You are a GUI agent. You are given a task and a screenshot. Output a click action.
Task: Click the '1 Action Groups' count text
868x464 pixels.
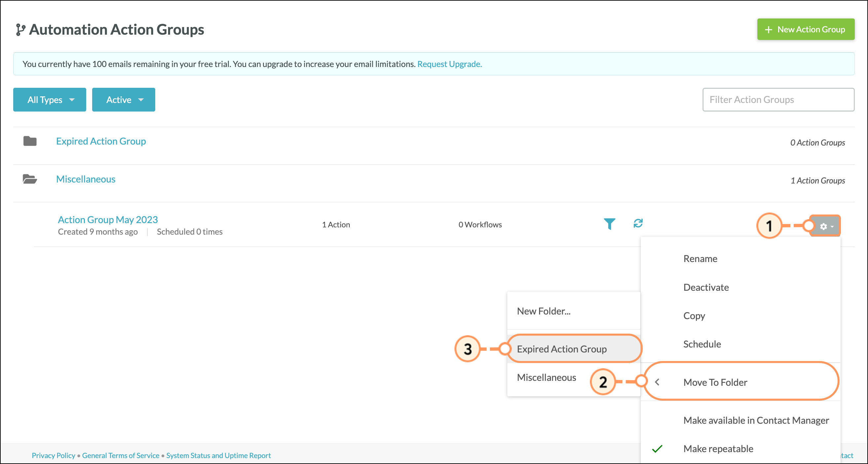pyautogui.click(x=818, y=181)
